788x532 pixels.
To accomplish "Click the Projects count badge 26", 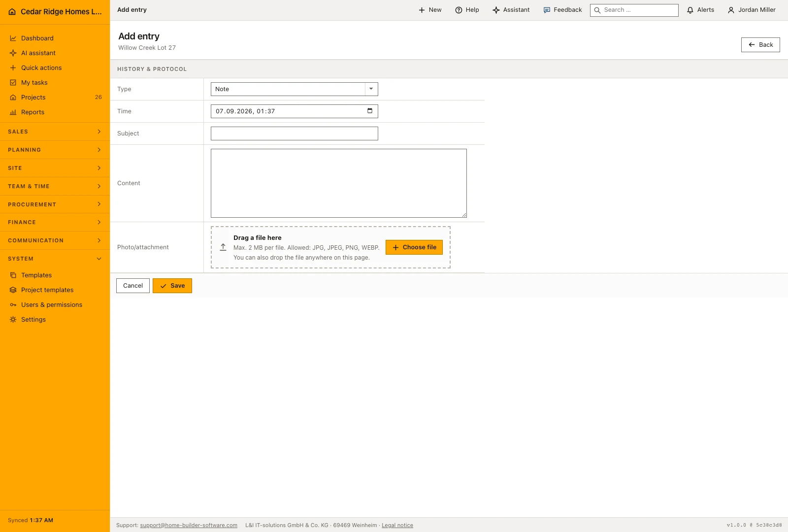I will [98, 98].
